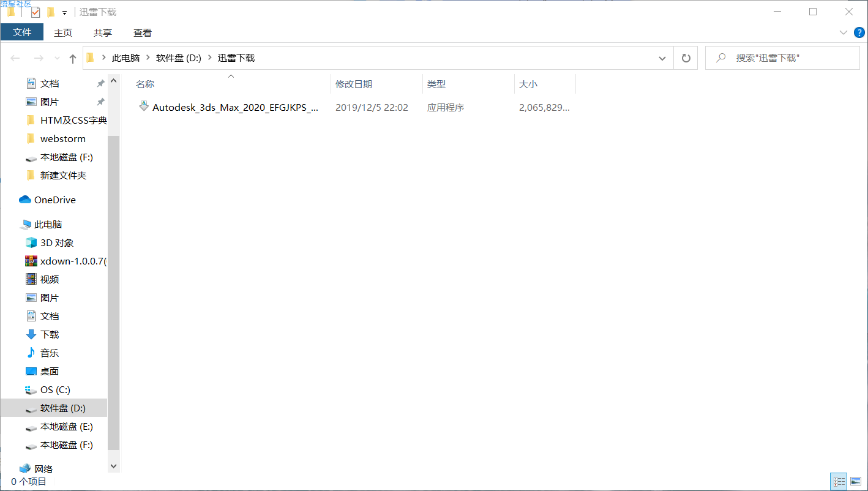This screenshot has height=491, width=868.
Task: Open 文档 under 此电脑
Action: point(50,316)
